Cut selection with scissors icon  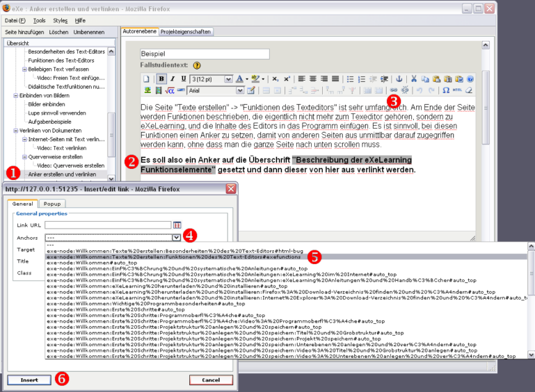(x=414, y=79)
